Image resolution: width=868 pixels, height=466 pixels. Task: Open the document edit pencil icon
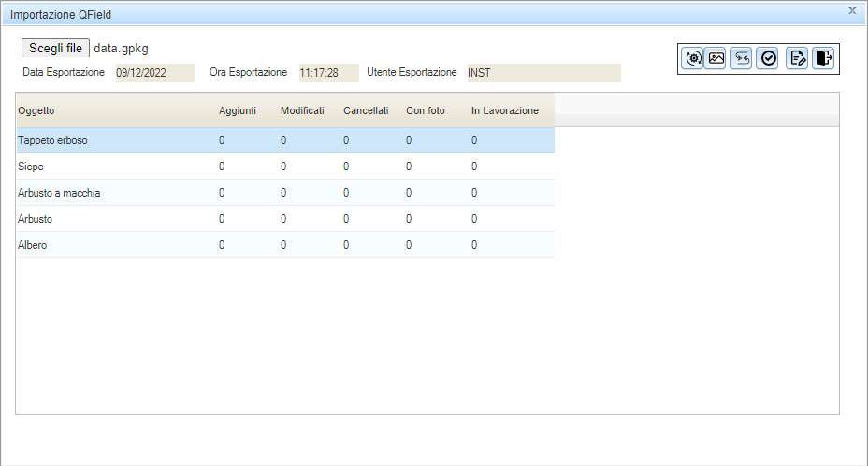coord(797,58)
